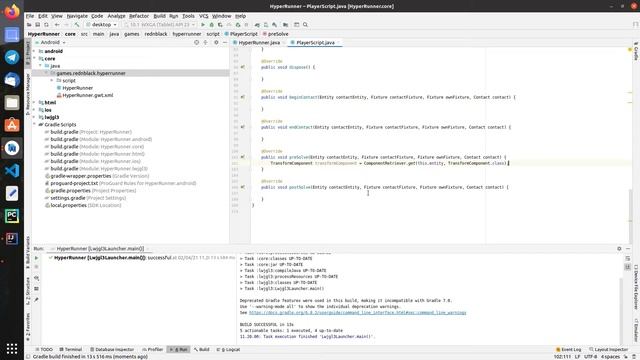
Task: Open the Profiler tool window
Action: pyautogui.click(x=153, y=349)
